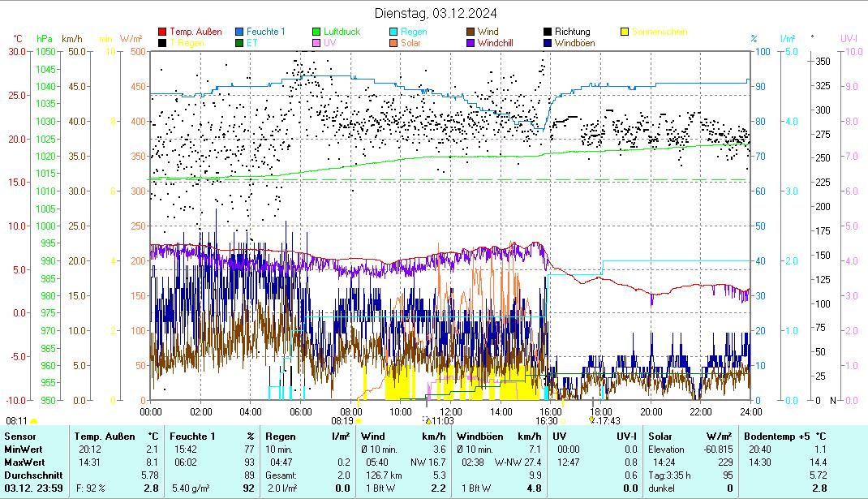Select the green Luftdruck legend marker
The height and width of the screenshot is (499, 868).
317,32
